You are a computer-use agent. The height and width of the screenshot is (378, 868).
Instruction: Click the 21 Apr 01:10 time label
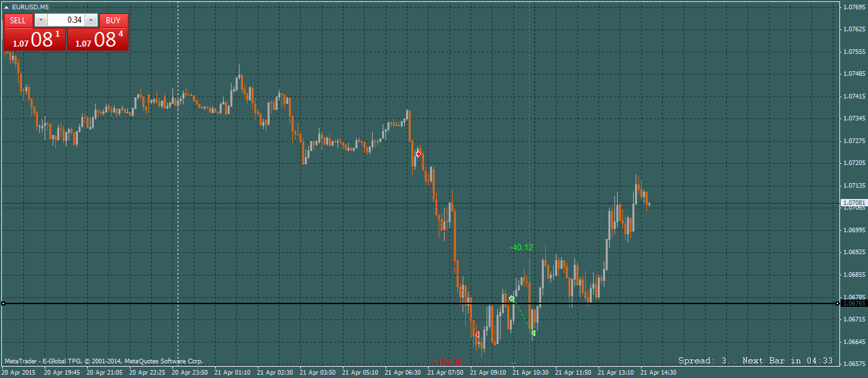pyautogui.click(x=232, y=373)
